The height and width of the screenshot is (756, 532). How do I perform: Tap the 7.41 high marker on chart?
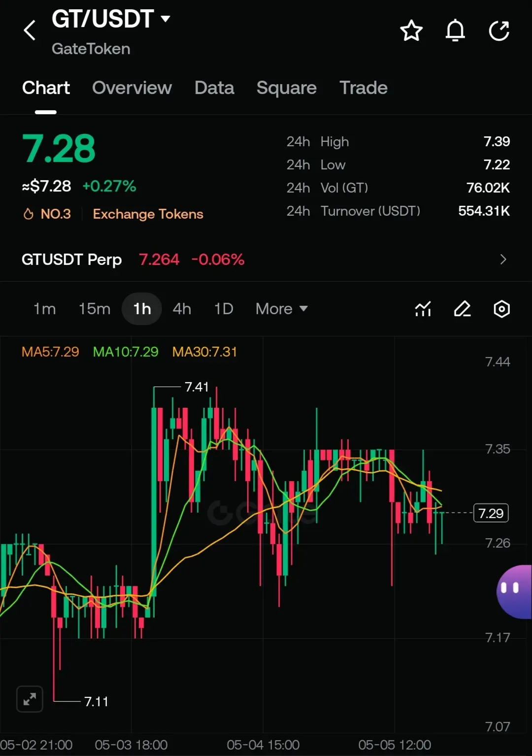pos(197,387)
